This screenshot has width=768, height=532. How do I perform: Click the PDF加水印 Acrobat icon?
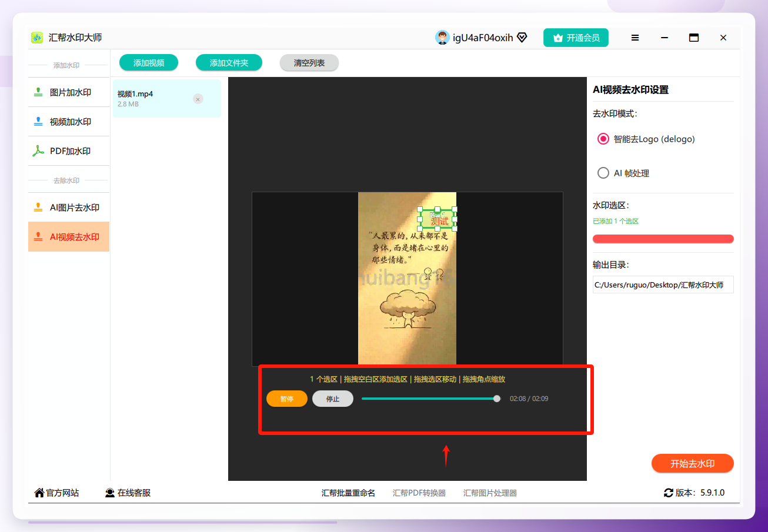click(38, 151)
